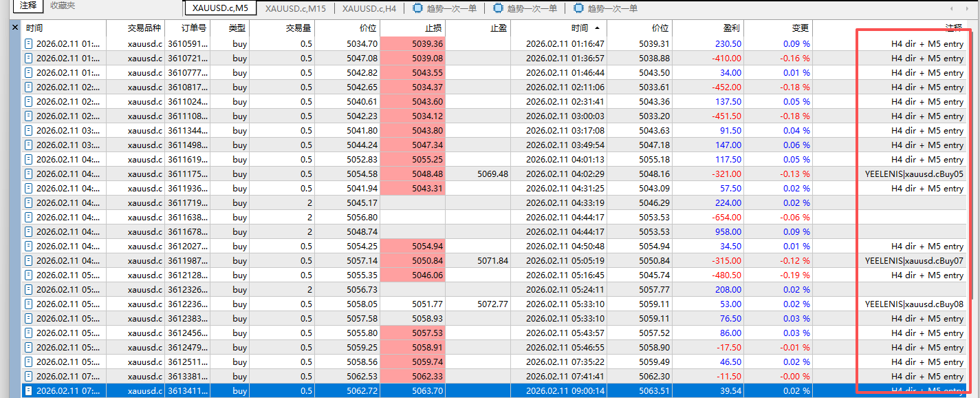The image size is (980, 398).
Task: Click the row icon for order 3611678
Action: (29, 231)
